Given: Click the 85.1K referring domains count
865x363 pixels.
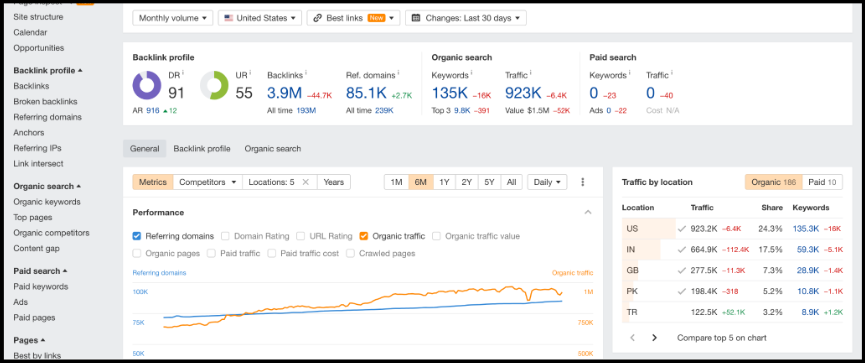Looking at the screenshot, I should 366,93.
